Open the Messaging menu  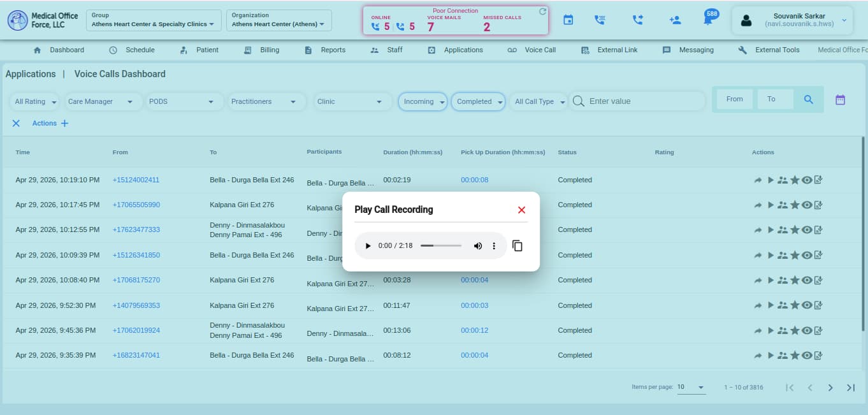coord(688,50)
